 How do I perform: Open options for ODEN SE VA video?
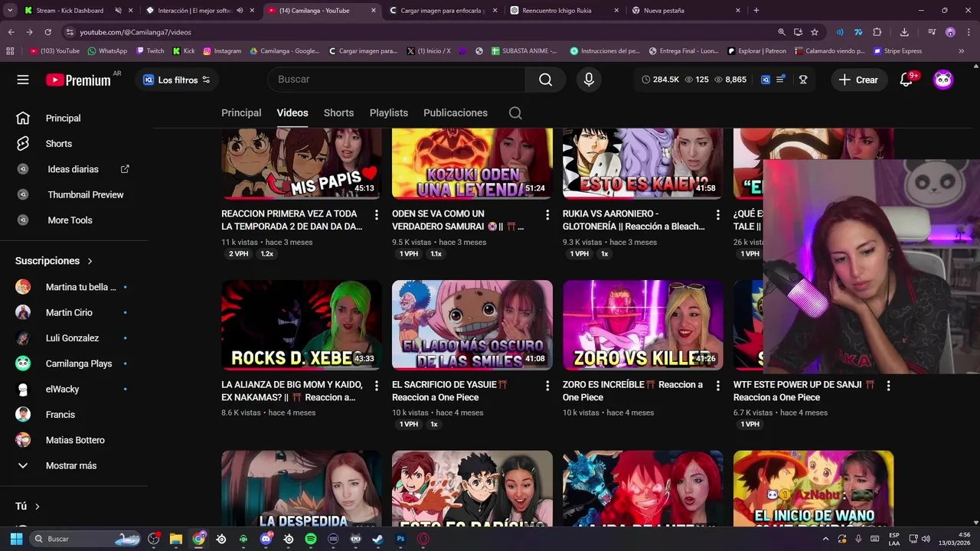click(547, 215)
